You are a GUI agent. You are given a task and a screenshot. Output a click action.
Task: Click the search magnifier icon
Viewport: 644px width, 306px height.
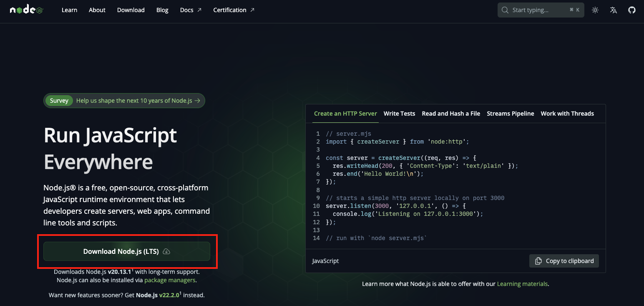[x=505, y=10]
